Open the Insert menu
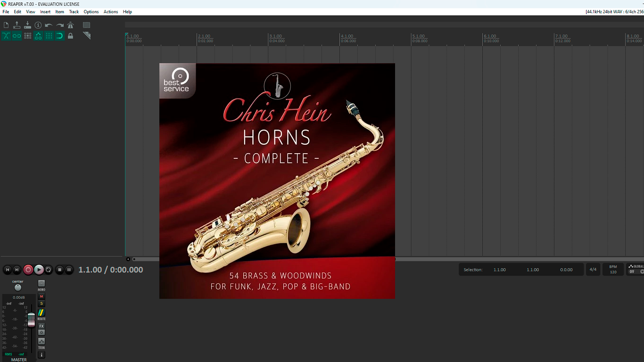The height and width of the screenshot is (362, 644). (45, 12)
